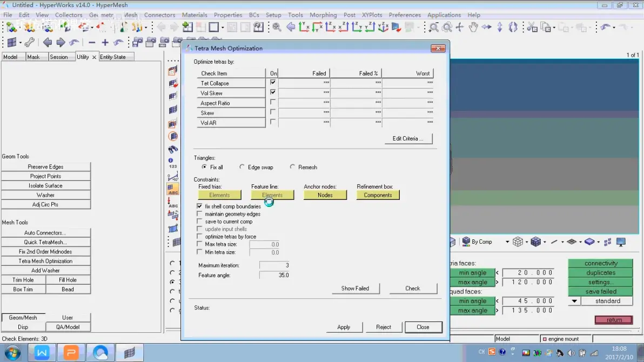Toggle fix shell comp boundaries checkbox
Screen dimensions: 644x362
coord(199,206)
